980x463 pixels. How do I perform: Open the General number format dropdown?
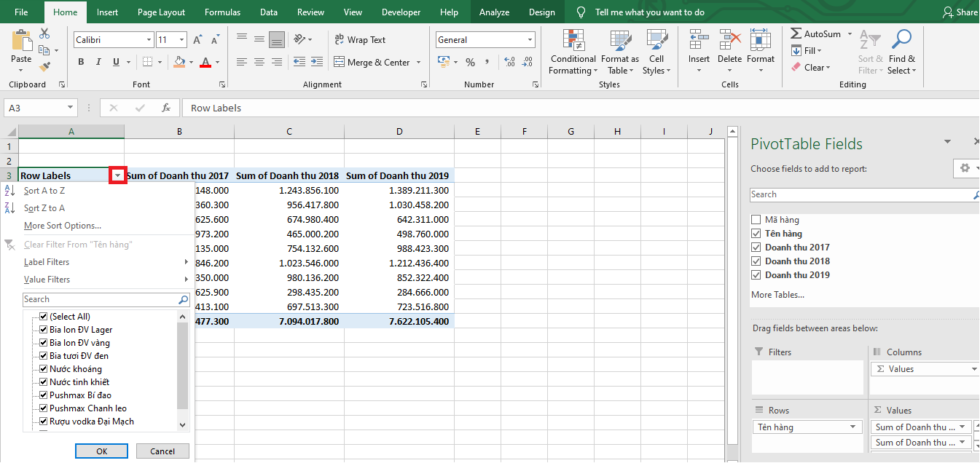[x=530, y=40]
